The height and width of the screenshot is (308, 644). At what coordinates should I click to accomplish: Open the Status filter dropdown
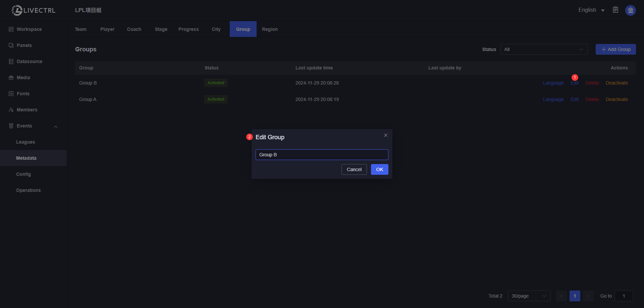click(544, 49)
